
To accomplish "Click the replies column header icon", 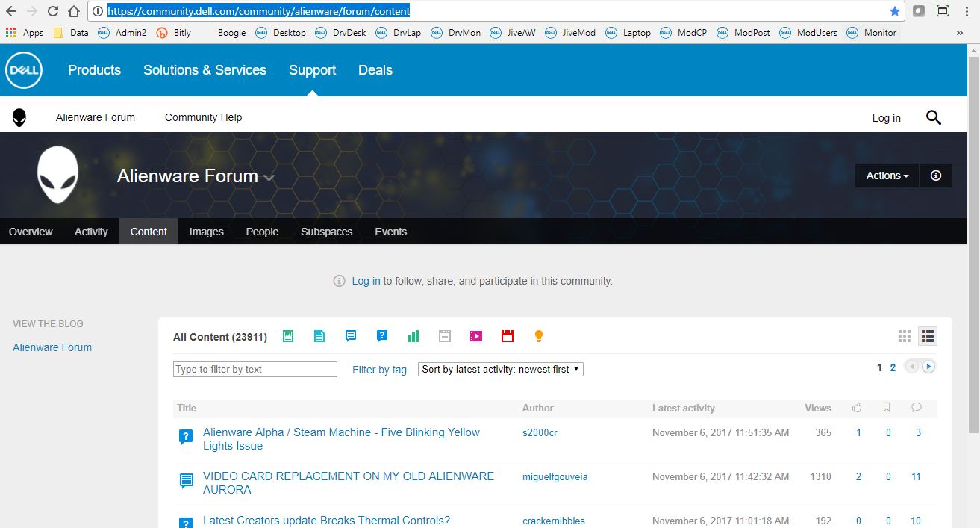I will pyautogui.click(x=917, y=408).
